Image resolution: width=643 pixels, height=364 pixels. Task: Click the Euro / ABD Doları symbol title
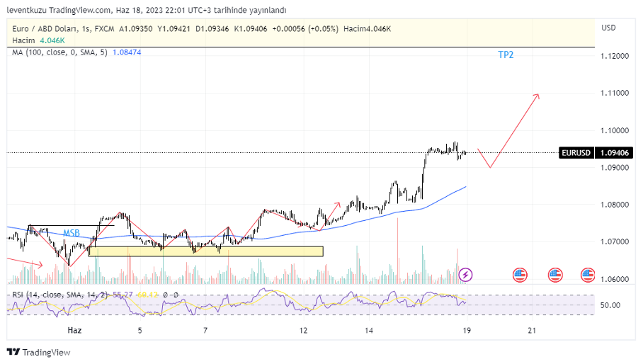click(44, 28)
